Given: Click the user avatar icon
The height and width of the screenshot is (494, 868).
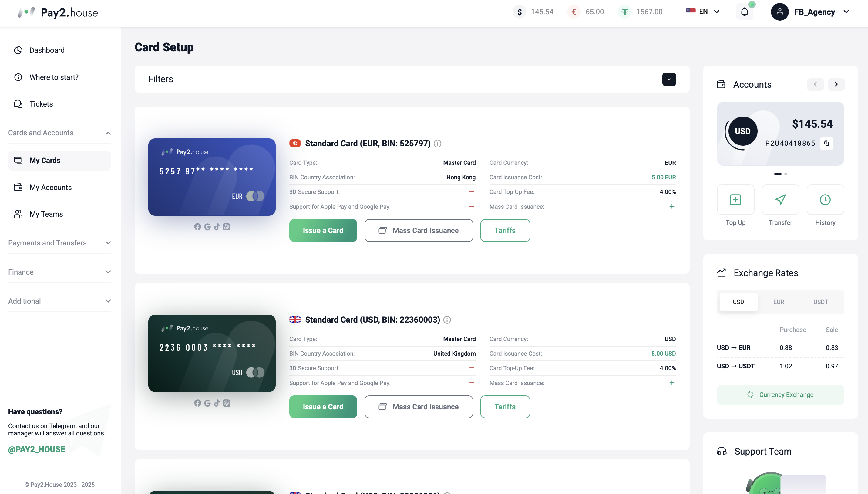Looking at the screenshot, I should 779,12.
